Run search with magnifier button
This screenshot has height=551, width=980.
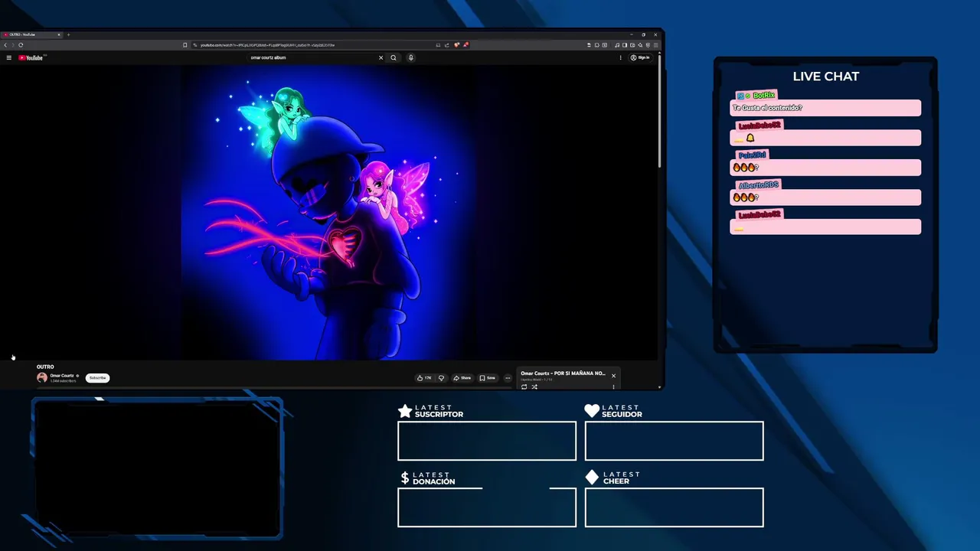(x=394, y=57)
